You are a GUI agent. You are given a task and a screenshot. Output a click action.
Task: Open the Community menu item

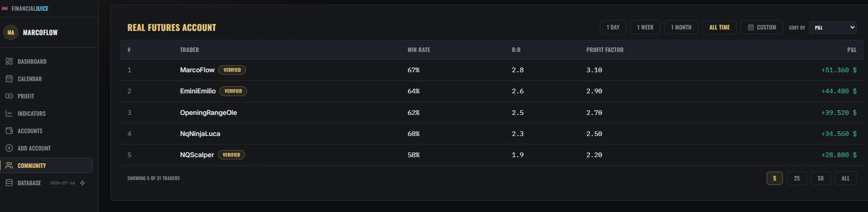pos(46,166)
